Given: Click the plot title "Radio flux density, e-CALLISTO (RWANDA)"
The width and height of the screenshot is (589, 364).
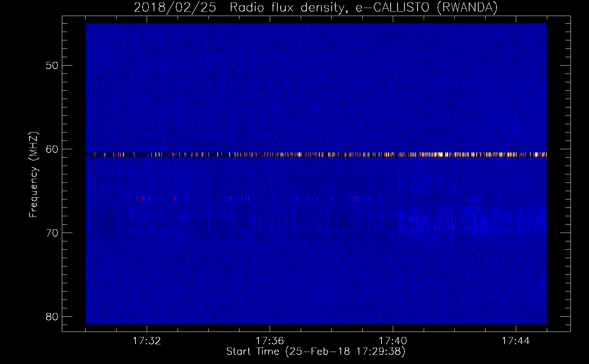Looking at the screenshot, I should (364, 8).
